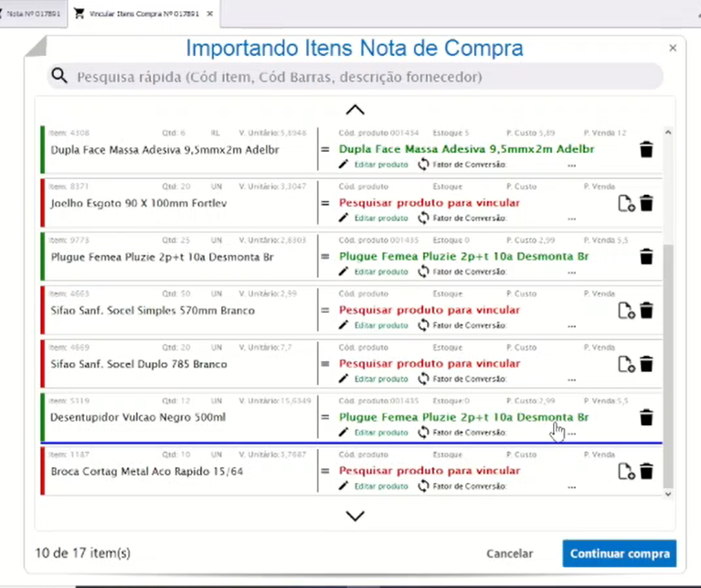Click the item list vertical scrollbar
This screenshot has height=588, width=701.
[x=667, y=366]
